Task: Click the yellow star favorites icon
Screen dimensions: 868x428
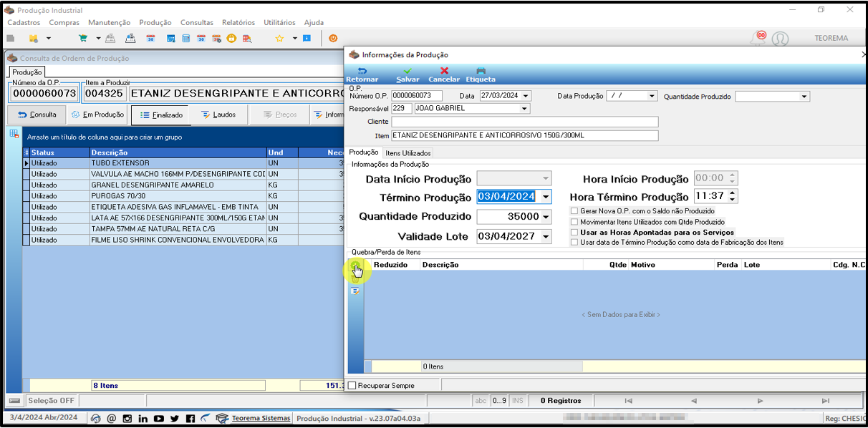Action: coord(279,38)
